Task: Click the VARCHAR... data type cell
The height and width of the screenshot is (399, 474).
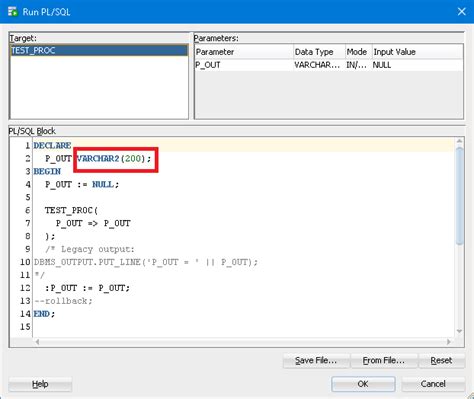Action: [x=319, y=65]
